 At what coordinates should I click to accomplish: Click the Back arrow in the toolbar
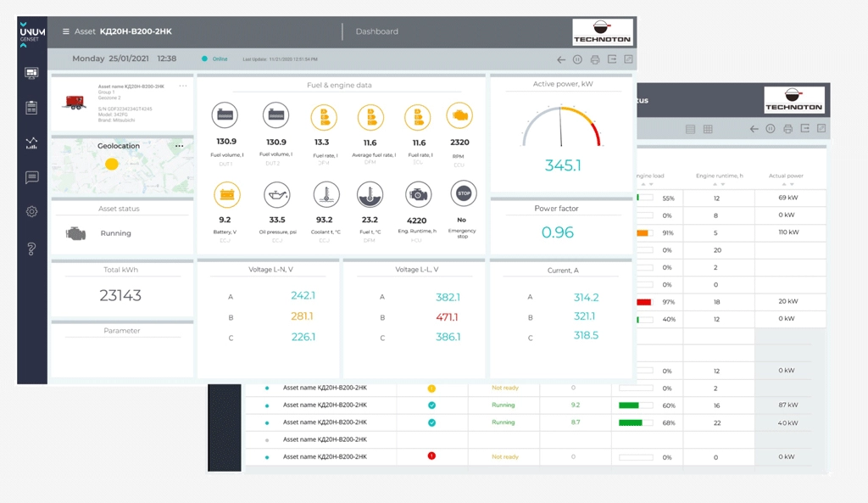coord(560,59)
